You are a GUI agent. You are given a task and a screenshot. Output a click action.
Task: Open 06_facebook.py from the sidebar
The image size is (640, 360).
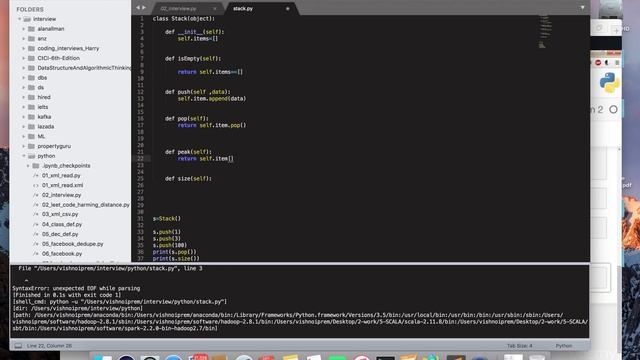pyautogui.click(x=62, y=254)
